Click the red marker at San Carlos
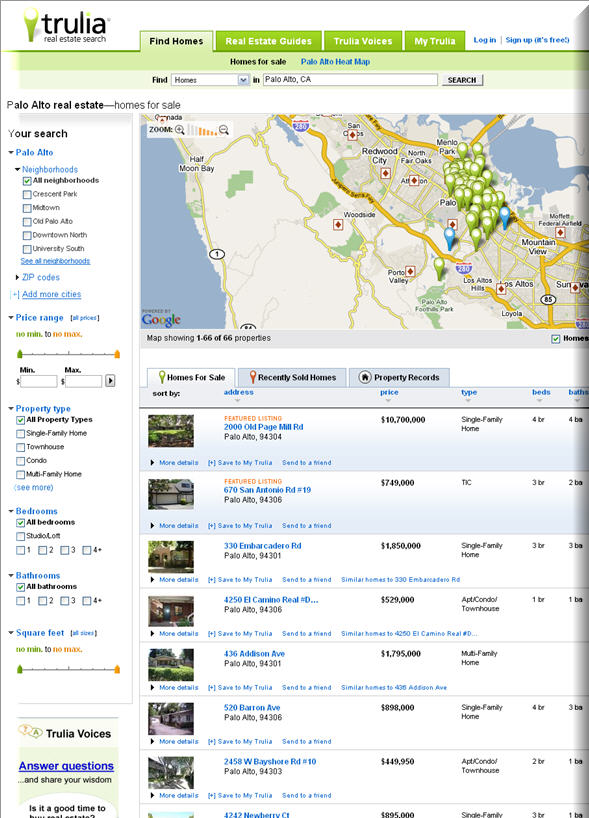 [352, 135]
